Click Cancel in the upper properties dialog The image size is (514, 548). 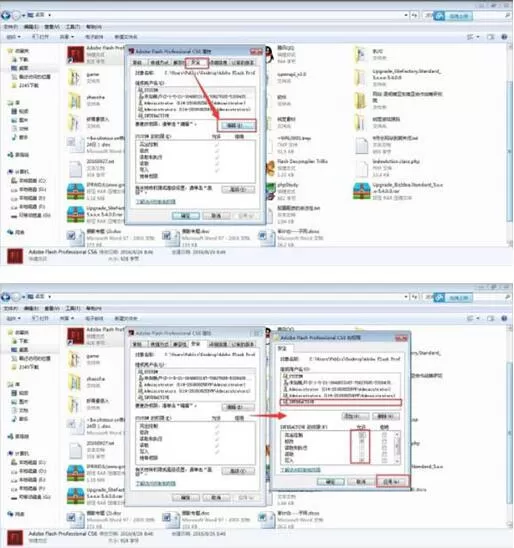216,216
